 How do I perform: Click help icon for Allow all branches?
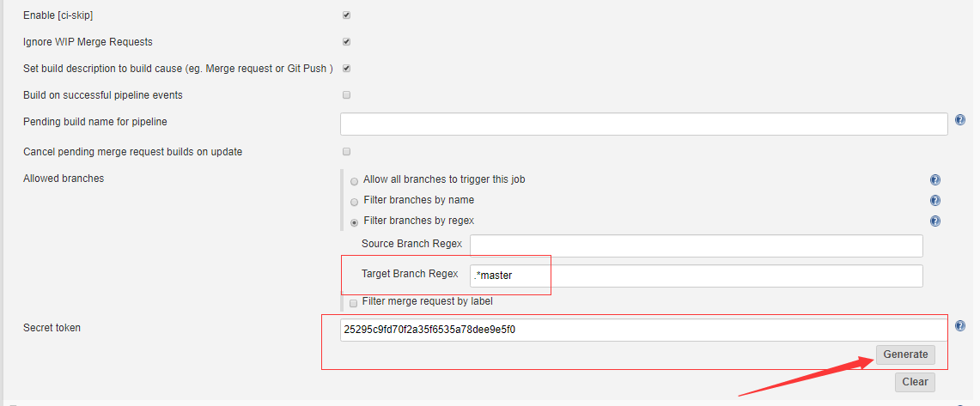tap(934, 180)
